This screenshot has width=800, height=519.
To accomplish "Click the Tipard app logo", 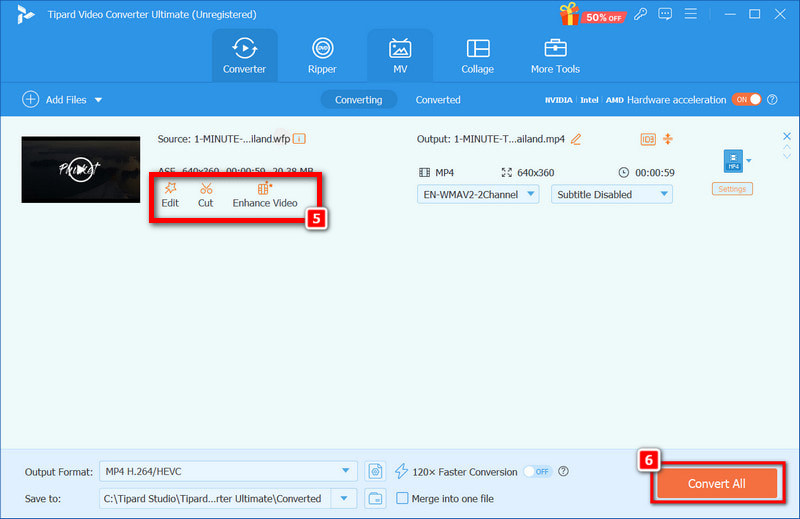I will tap(24, 14).
